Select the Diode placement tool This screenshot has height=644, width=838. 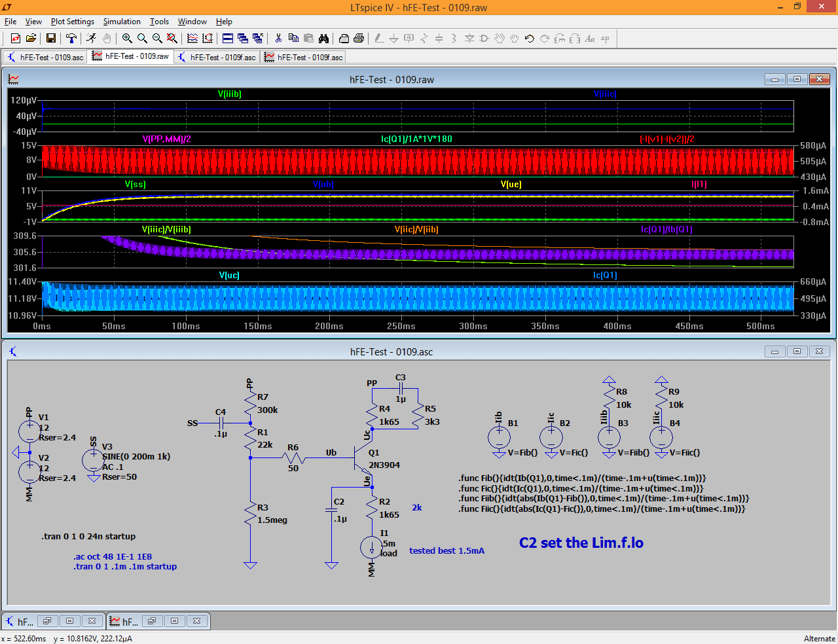[x=469, y=39]
